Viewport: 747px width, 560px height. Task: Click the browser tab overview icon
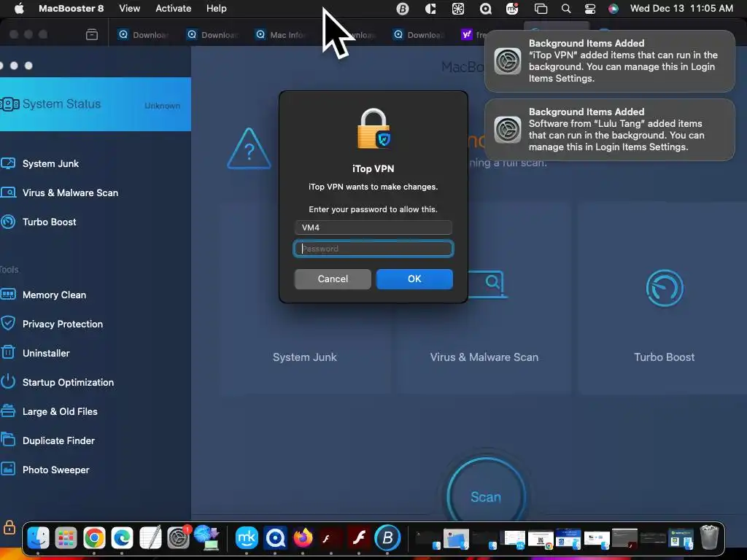(x=92, y=35)
